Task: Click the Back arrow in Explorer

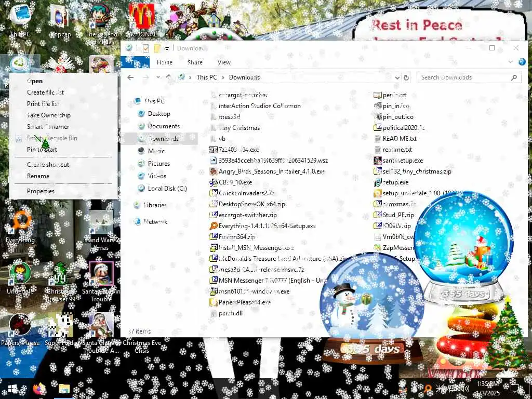Action: pos(130,77)
